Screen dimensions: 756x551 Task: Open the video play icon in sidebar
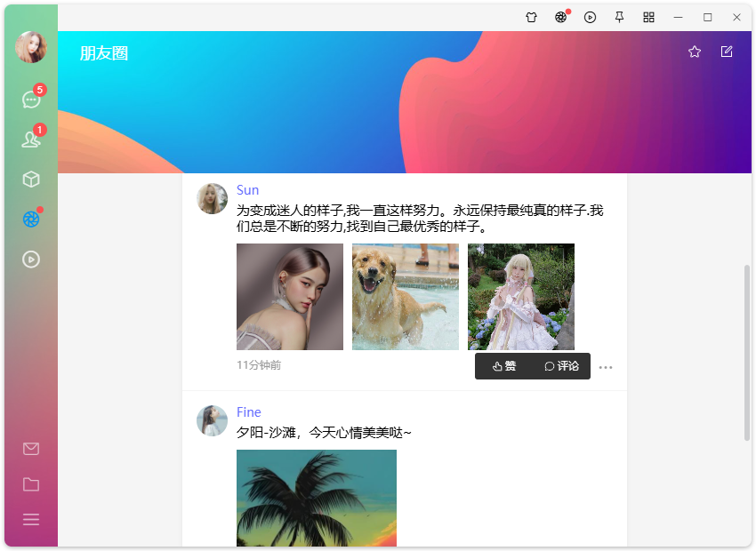point(31,259)
